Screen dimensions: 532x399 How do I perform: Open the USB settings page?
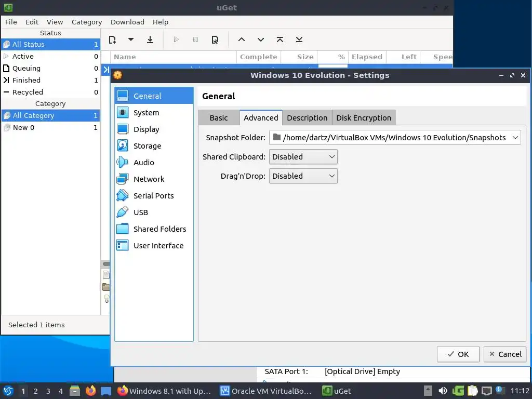[x=154, y=212]
